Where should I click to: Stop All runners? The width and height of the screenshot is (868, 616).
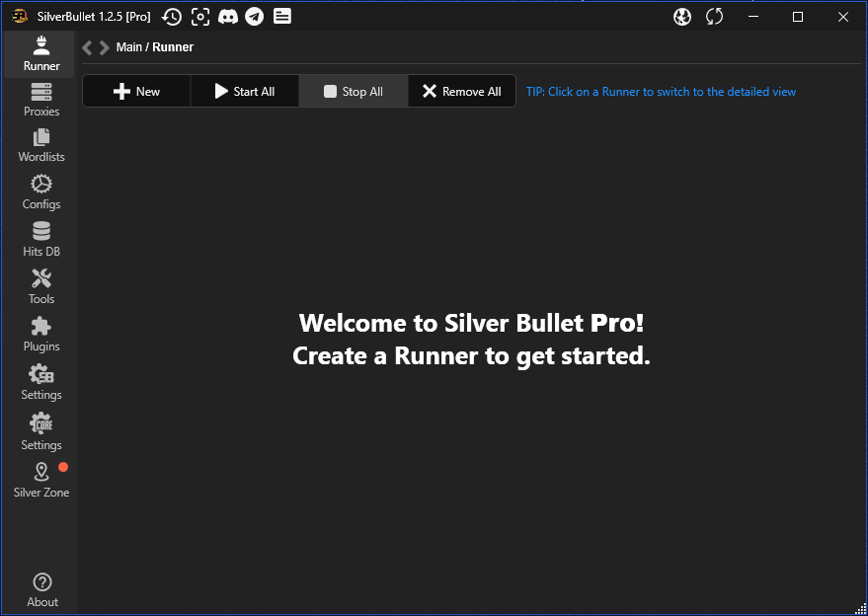click(354, 92)
